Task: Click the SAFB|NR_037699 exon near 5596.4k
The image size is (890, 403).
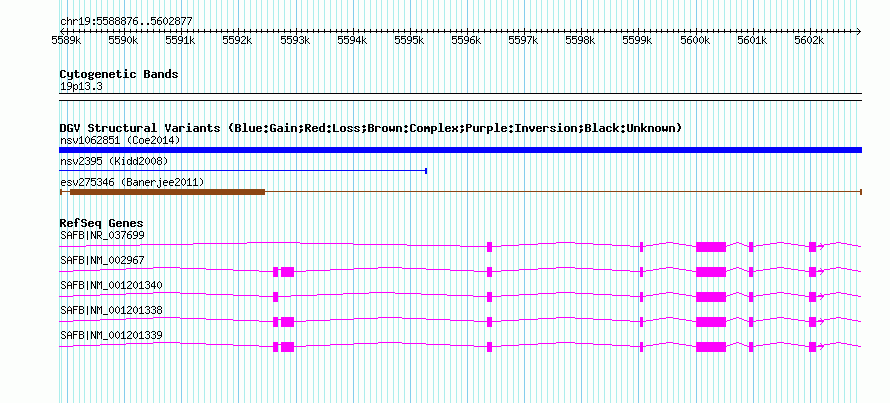Action: pyautogui.click(x=489, y=246)
